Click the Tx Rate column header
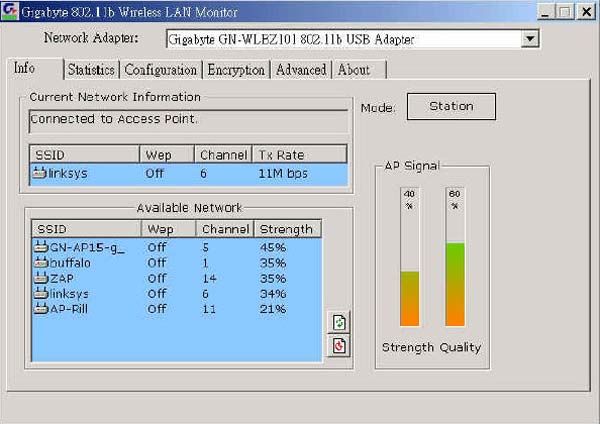The height and width of the screenshot is (424, 600). (x=299, y=155)
